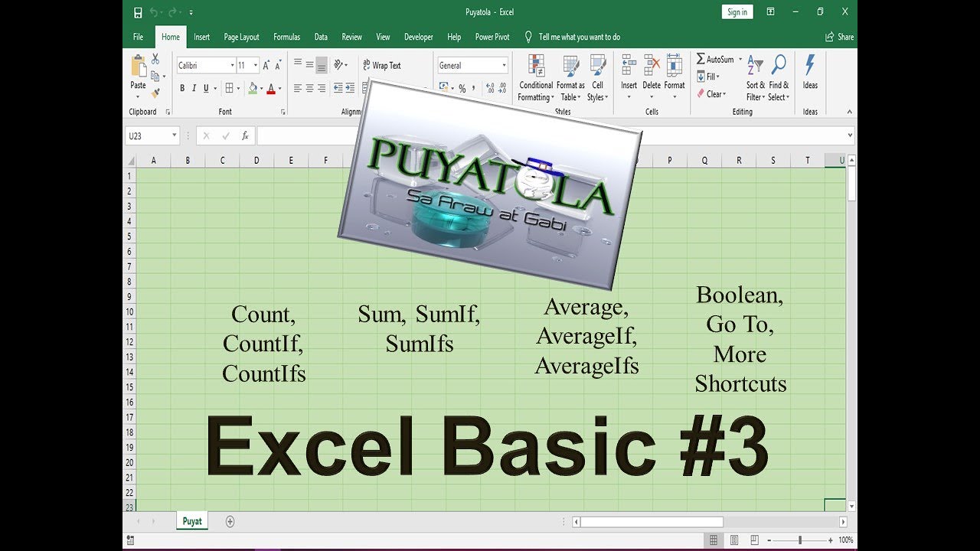980x551 pixels.
Task: Open Cell Styles gallery
Action: coord(597,78)
